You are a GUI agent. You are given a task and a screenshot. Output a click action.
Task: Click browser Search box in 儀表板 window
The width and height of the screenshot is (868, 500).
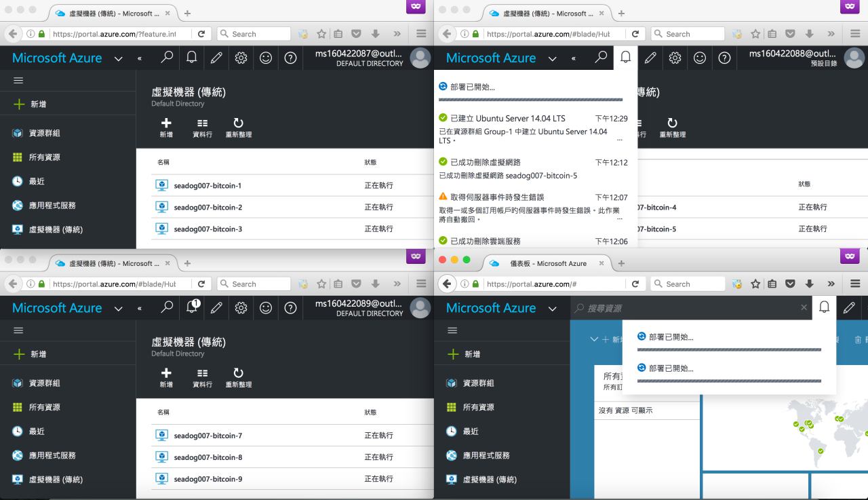pos(686,284)
